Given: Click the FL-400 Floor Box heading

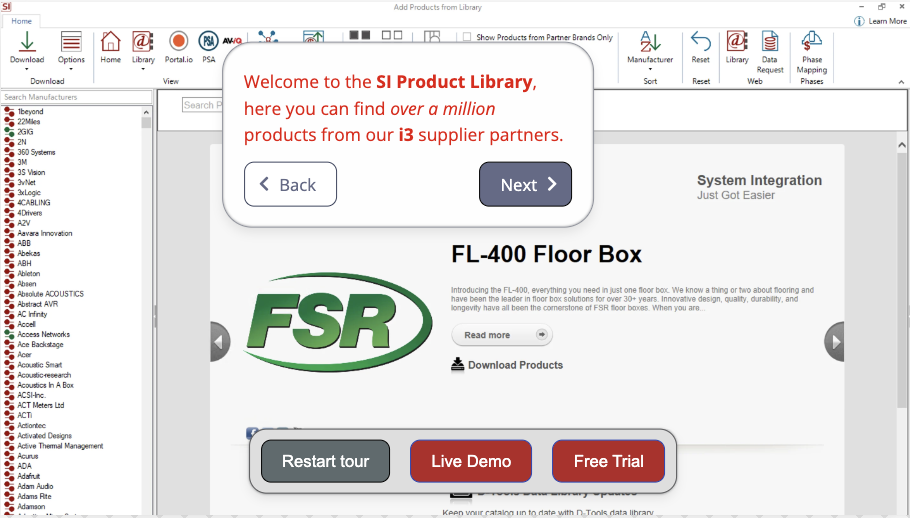Looking at the screenshot, I should tap(546, 254).
